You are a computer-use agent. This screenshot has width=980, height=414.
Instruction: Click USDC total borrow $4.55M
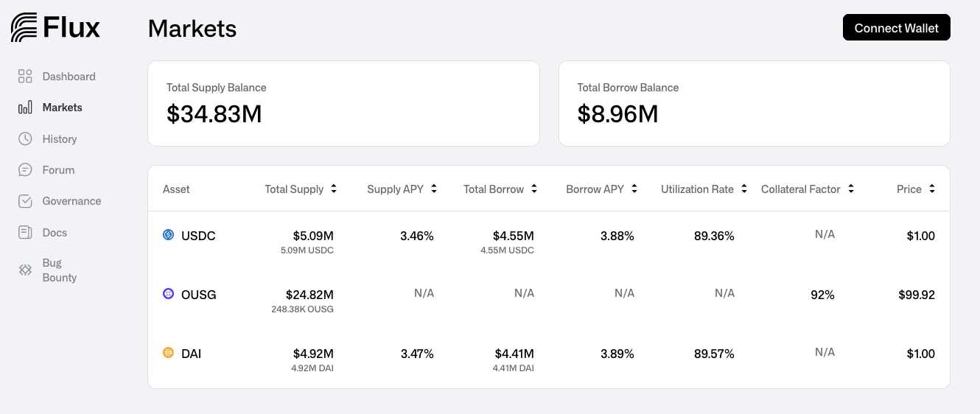coord(514,236)
